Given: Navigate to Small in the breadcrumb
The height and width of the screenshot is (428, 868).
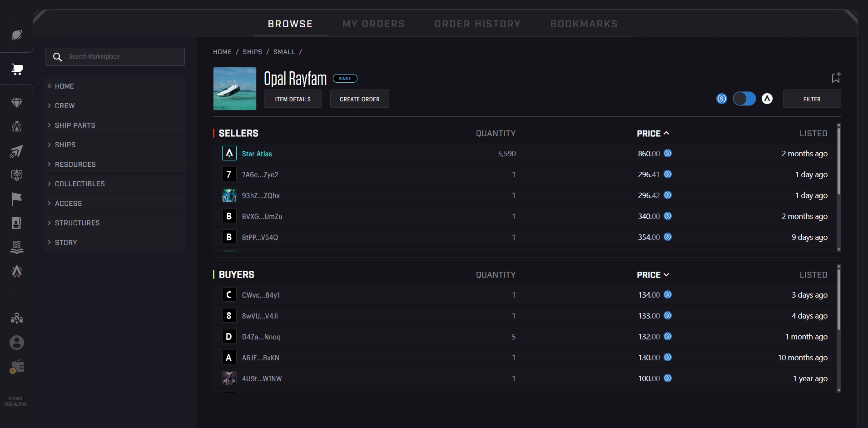Looking at the screenshot, I should click(284, 52).
